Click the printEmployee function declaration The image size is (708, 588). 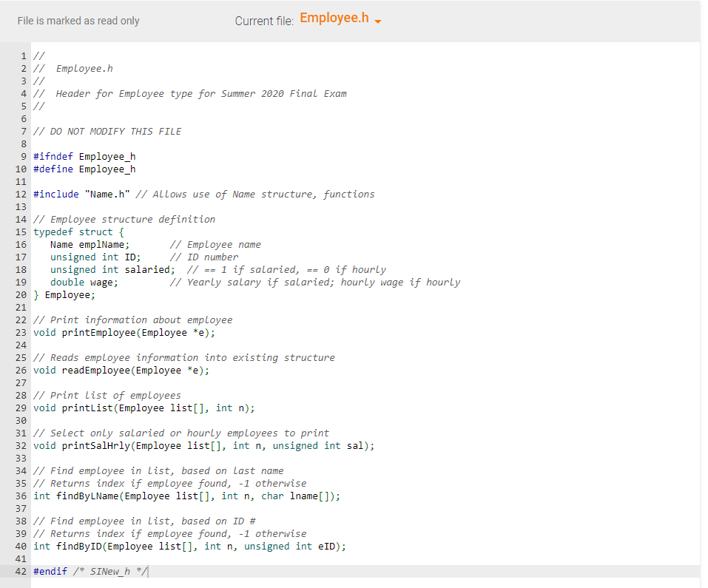coord(122,332)
